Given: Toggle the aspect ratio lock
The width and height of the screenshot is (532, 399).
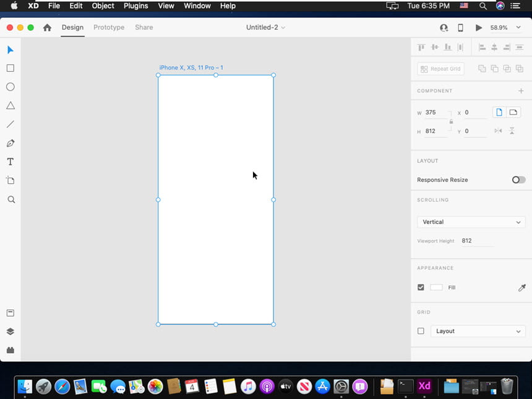Looking at the screenshot, I should [x=451, y=121].
